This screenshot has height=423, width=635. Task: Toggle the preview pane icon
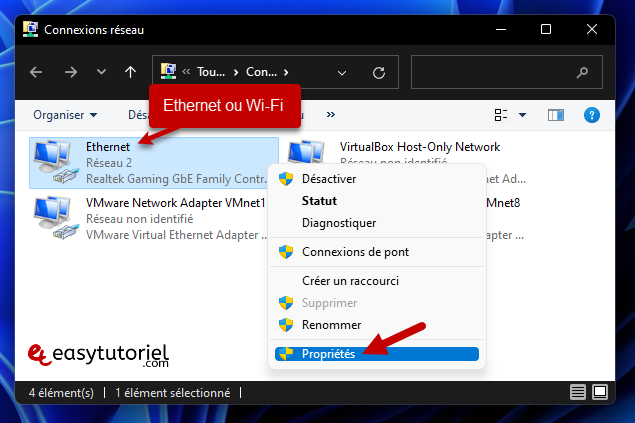(x=556, y=115)
